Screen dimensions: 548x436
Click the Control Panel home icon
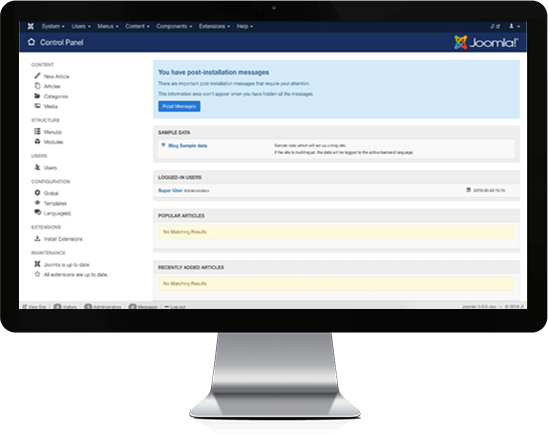[31, 42]
